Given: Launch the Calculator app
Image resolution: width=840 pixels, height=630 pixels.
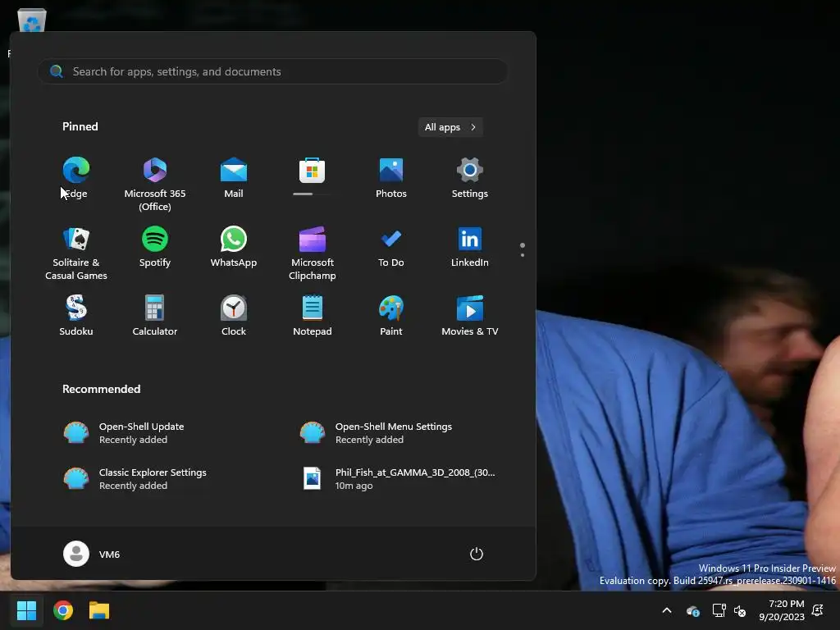Looking at the screenshot, I should click(x=155, y=316).
